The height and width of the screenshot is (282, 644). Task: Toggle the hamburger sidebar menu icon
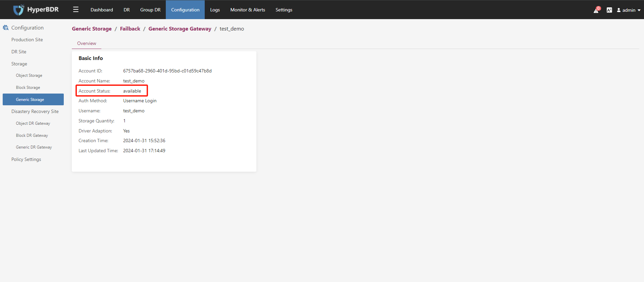coord(76,9)
